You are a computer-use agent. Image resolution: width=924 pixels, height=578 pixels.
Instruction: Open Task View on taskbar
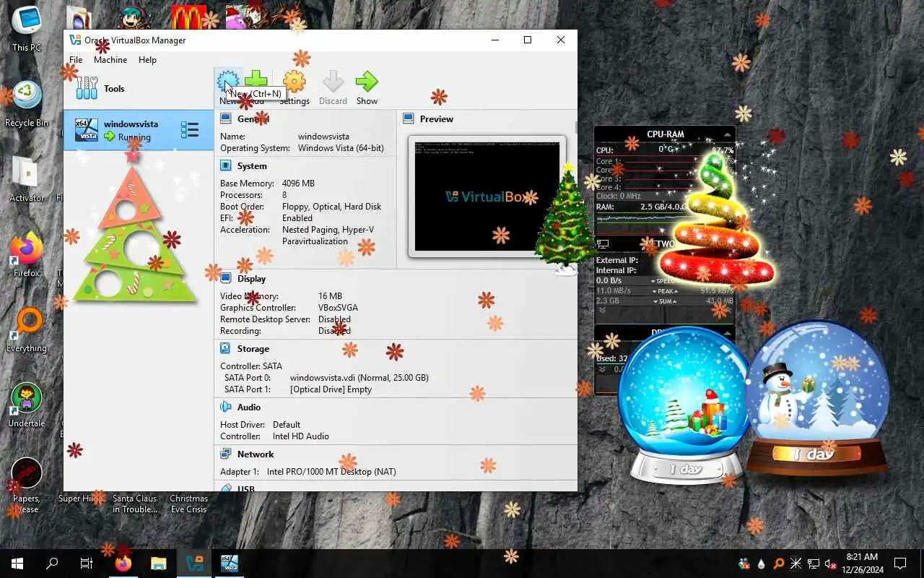click(87, 564)
